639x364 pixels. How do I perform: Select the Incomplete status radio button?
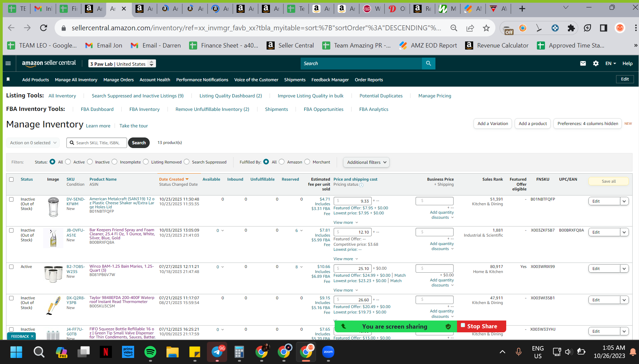pos(115,162)
